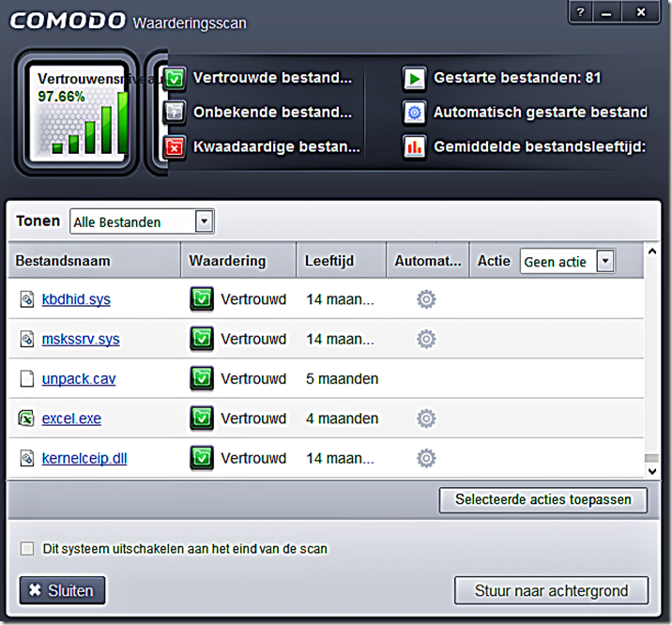Click the green play Gestarte bestanden icon

click(x=415, y=79)
